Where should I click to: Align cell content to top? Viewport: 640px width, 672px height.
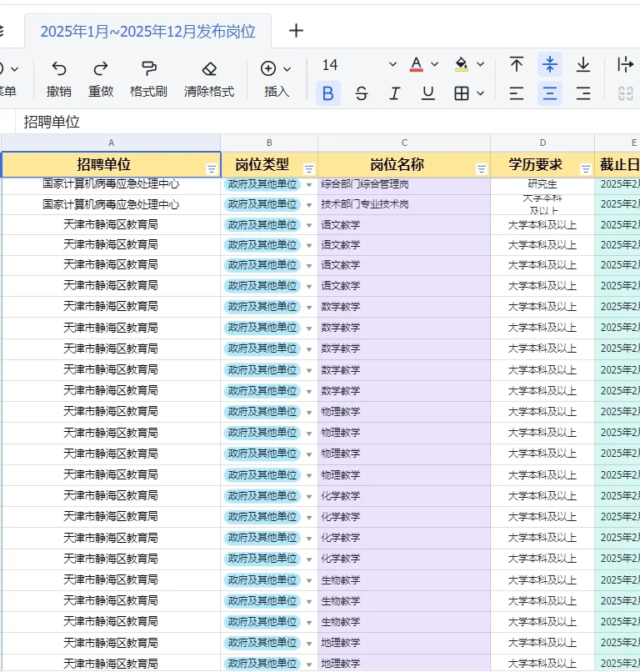(517, 64)
